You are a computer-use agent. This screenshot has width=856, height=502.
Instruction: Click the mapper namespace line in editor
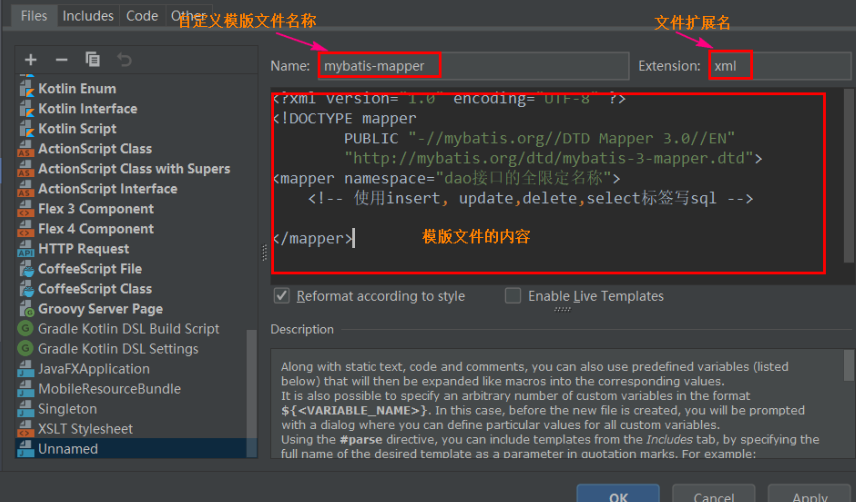[447, 178]
